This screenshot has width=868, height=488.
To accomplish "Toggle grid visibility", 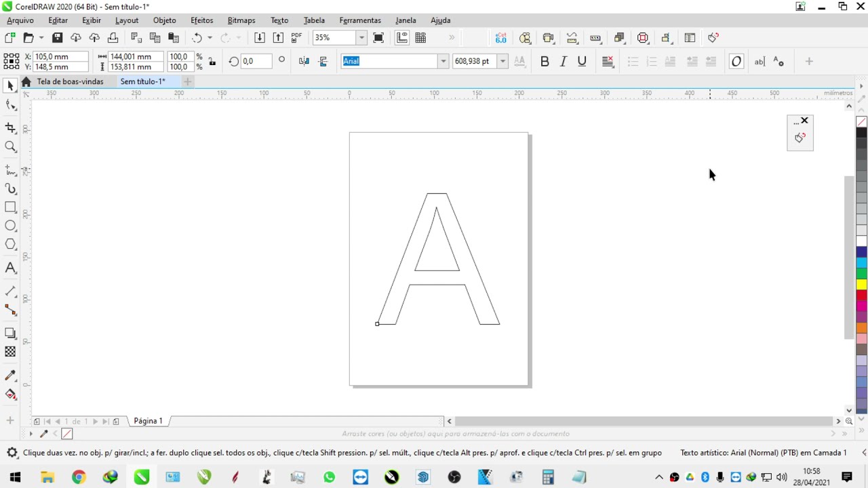I will tap(420, 38).
